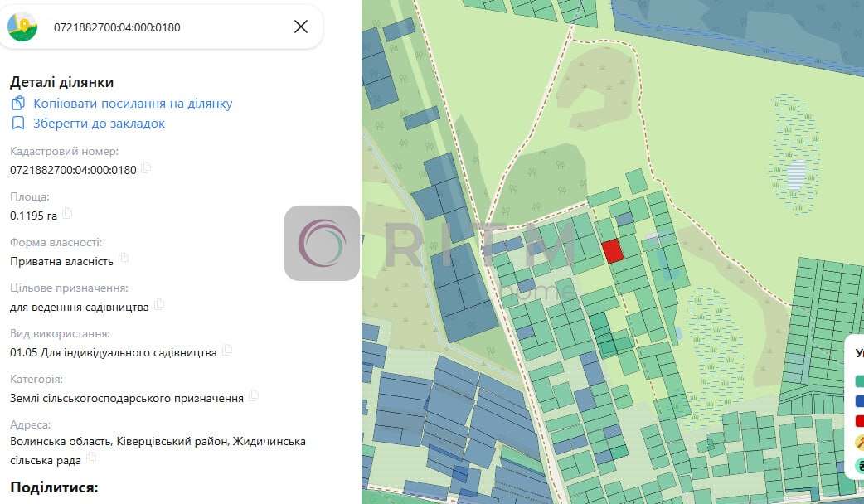Click the map logo next to search
Viewport: 864px width, 504px height.
coord(22,27)
